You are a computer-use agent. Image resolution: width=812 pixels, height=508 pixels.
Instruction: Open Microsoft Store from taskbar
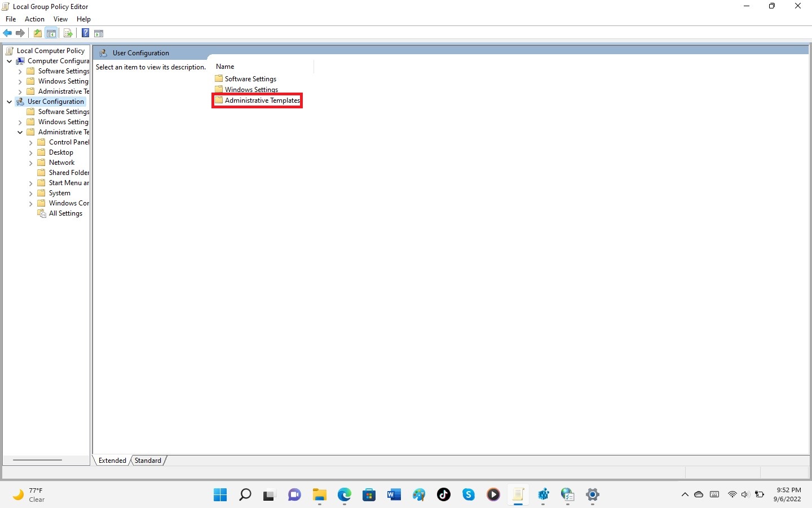click(369, 495)
